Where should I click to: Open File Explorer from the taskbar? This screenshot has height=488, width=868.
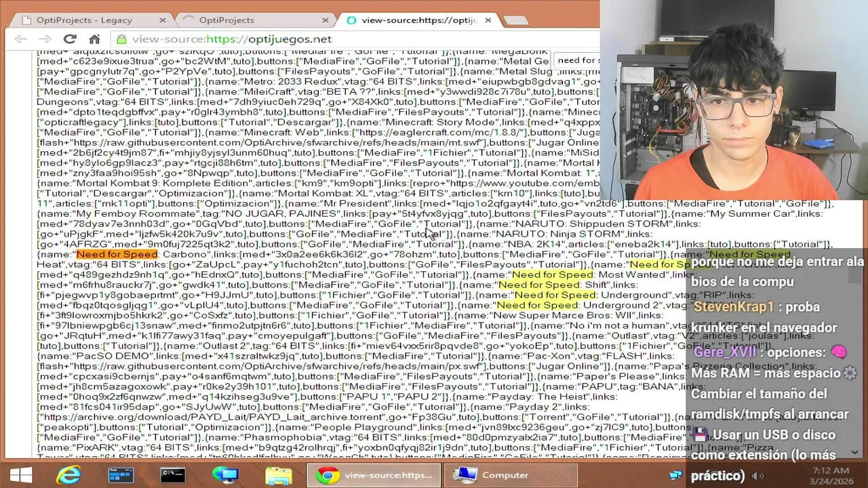[x=278, y=475]
